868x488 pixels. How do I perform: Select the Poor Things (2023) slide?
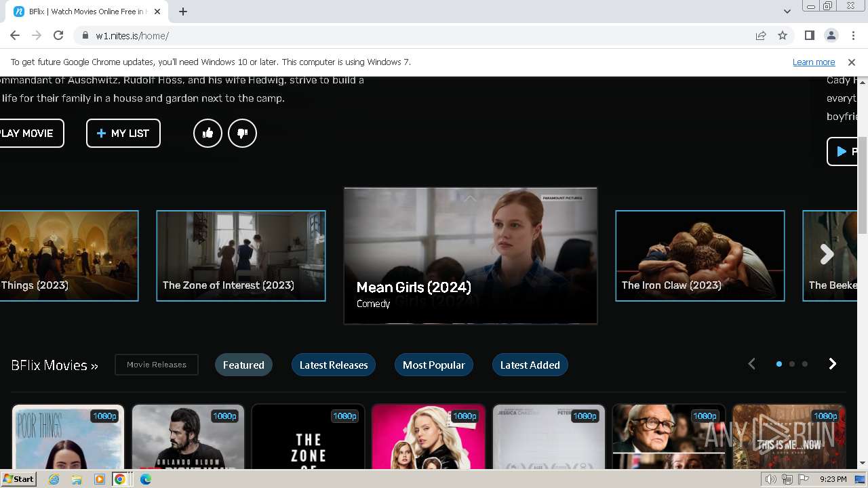[x=68, y=256]
